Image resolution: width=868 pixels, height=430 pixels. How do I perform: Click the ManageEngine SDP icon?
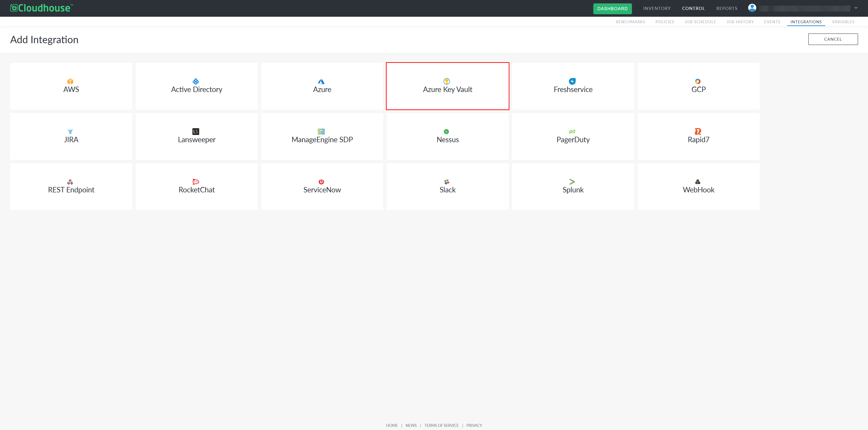click(x=321, y=132)
